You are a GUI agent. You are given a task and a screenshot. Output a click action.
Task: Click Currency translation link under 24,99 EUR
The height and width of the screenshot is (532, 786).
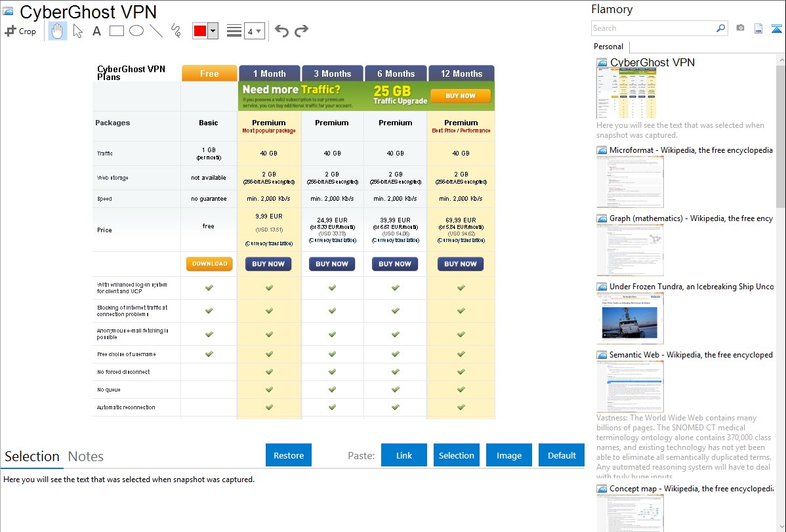click(333, 241)
